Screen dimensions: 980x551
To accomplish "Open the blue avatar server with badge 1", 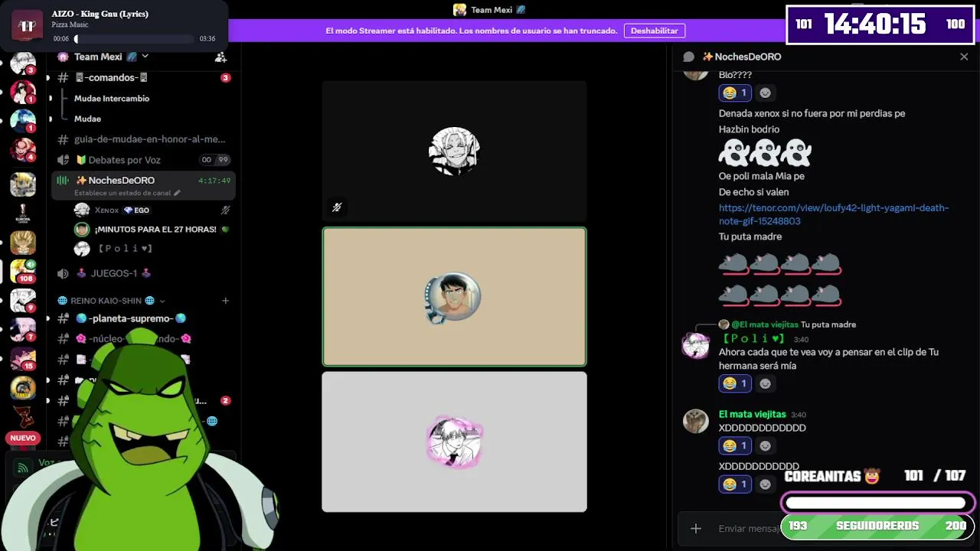I will coord(22,121).
